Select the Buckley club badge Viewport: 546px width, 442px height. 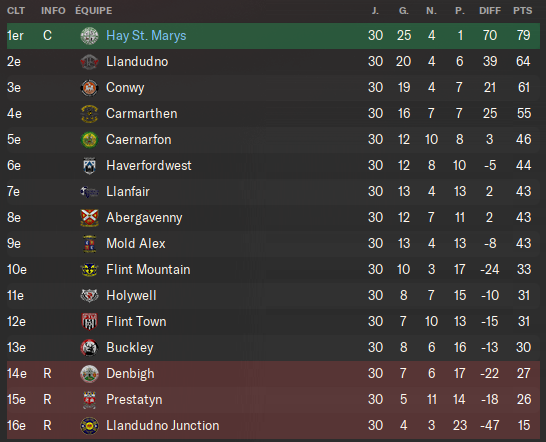[x=89, y=348]
